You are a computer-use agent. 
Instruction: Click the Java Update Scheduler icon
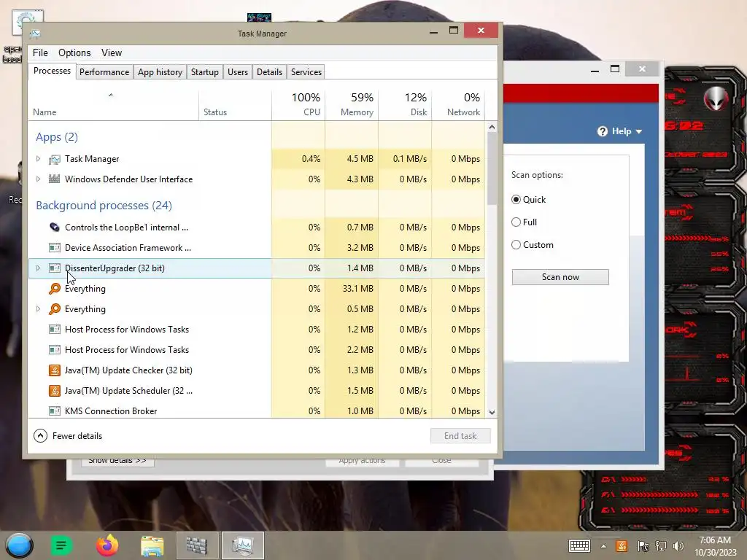[x=55, y=391]
